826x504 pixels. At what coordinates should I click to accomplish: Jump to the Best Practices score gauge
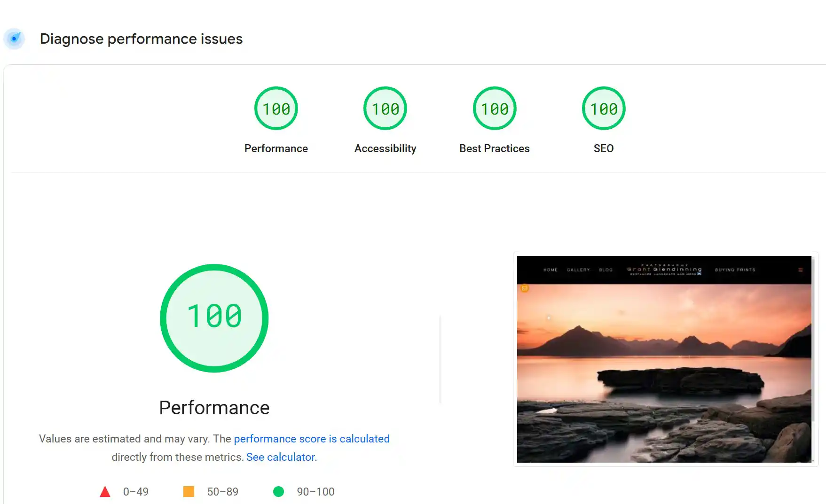pyautogui.click(x=494, y=109)
